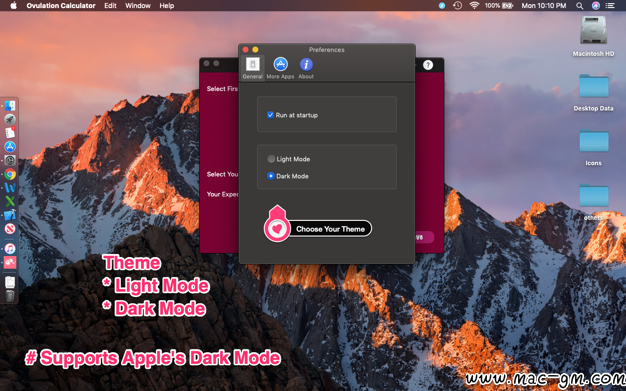Open the red no-entry app in Dock
The height and width of the screenshot is (391, 626).
tap(10, 228)
